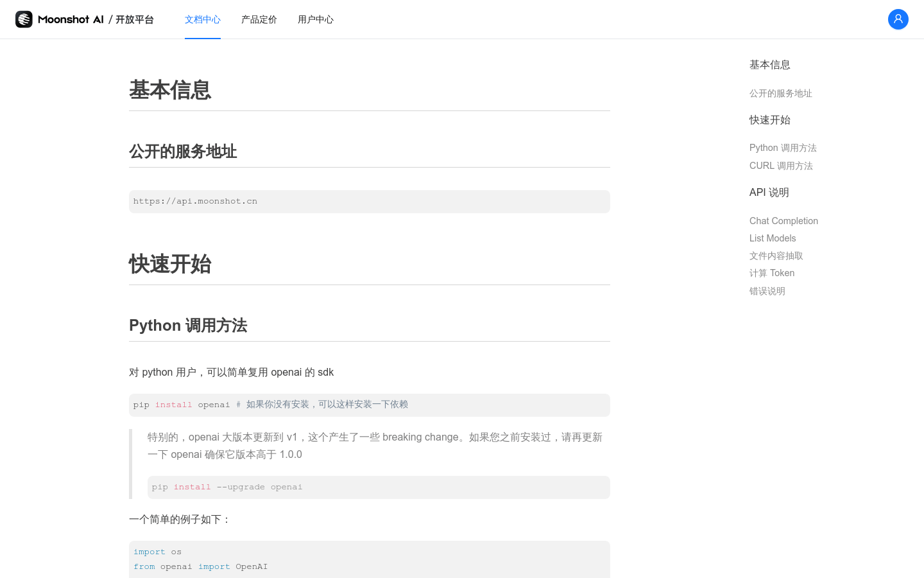Go to 用户中心
Image resolution: width=924 pixels, height=578 pixels.
pyautogui.click(x=315, y=19)
